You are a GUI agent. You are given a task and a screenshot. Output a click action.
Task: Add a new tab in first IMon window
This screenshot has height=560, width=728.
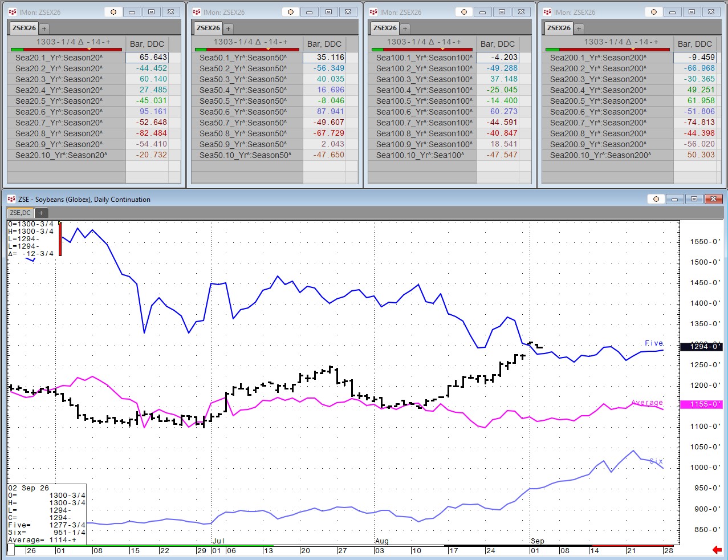pyautogui.click(x=44, y=28)
